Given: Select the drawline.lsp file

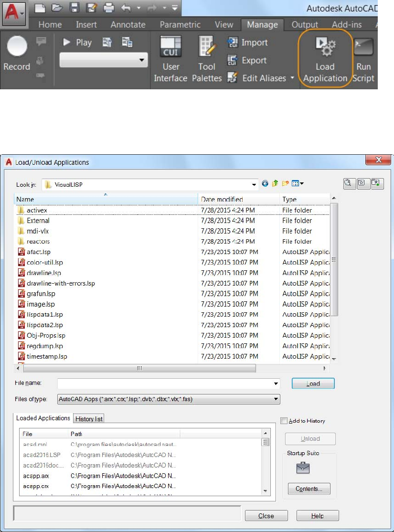Looking at the screenshot, I should click(44, 273).
